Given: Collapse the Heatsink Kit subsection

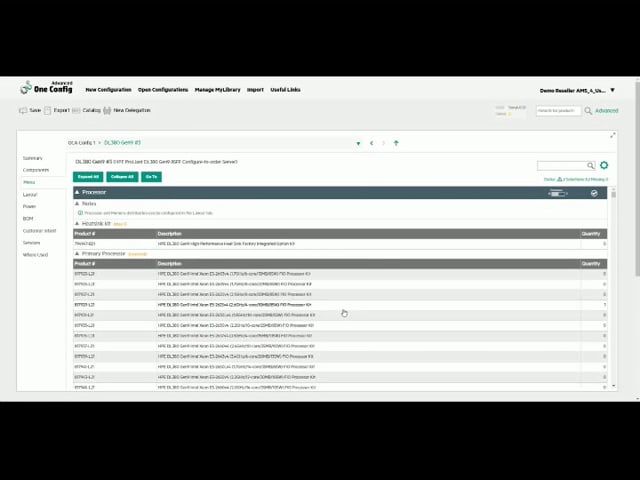Looking at the screenshot, I should (77, 224).
